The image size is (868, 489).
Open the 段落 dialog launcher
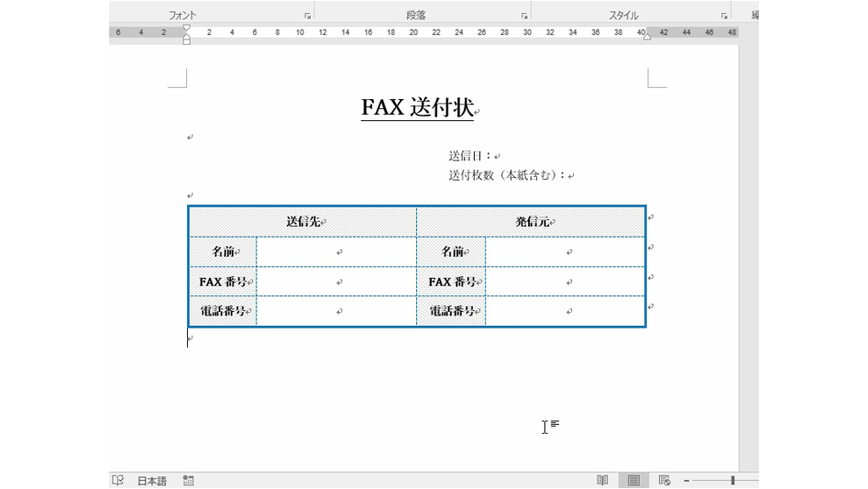(524, 16)
